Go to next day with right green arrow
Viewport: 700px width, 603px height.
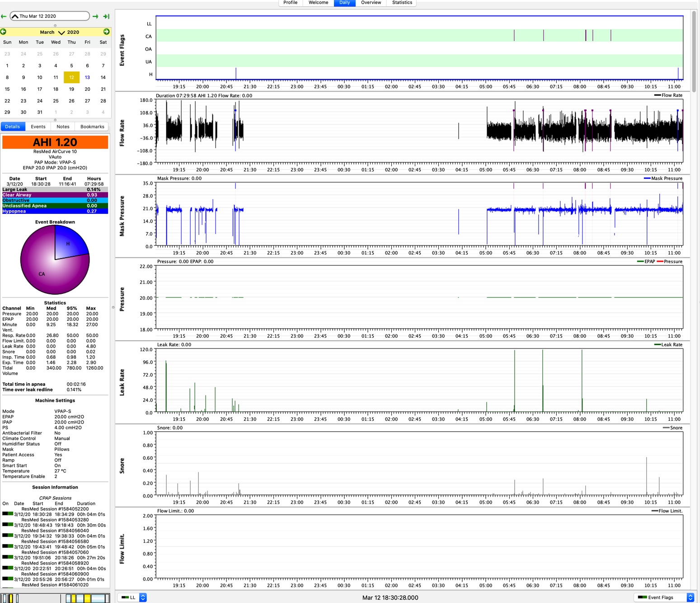click(95, 16)
